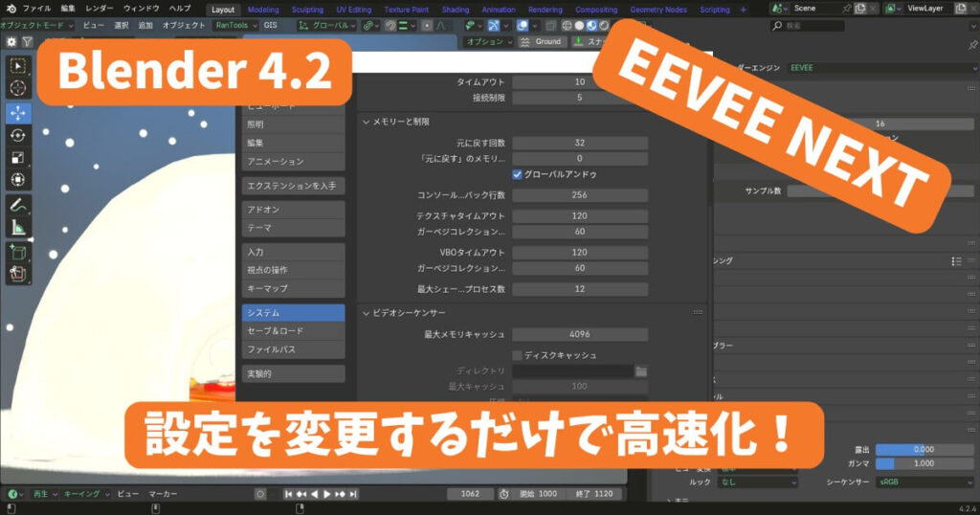
Task: Click the filter funnel icon
Action: [x=28, y=42]
